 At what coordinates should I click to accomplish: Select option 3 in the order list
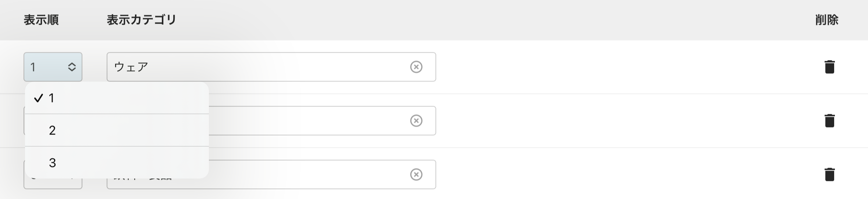(x=117, y=163)
